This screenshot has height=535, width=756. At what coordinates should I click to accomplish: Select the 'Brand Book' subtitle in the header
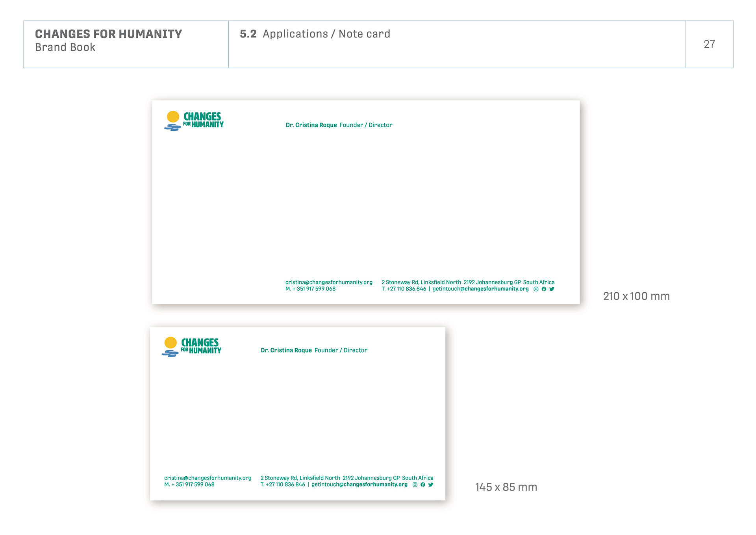click(65, 47)
